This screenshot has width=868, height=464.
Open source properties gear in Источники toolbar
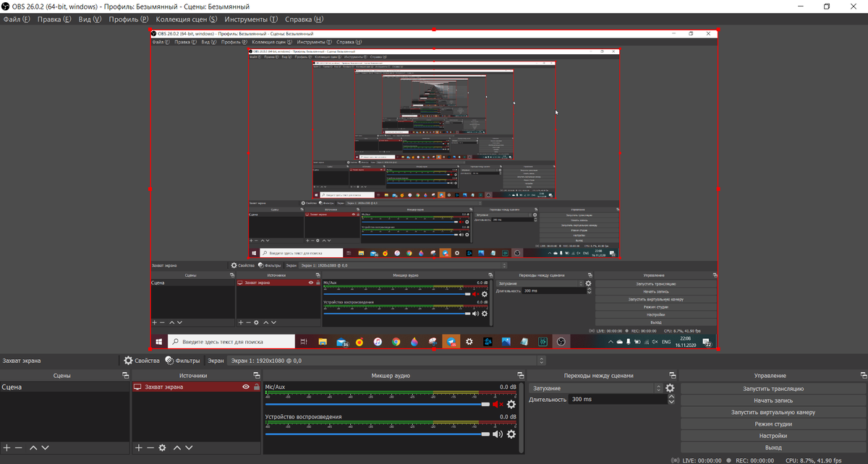pyautogui.click(x=162, y=448)
